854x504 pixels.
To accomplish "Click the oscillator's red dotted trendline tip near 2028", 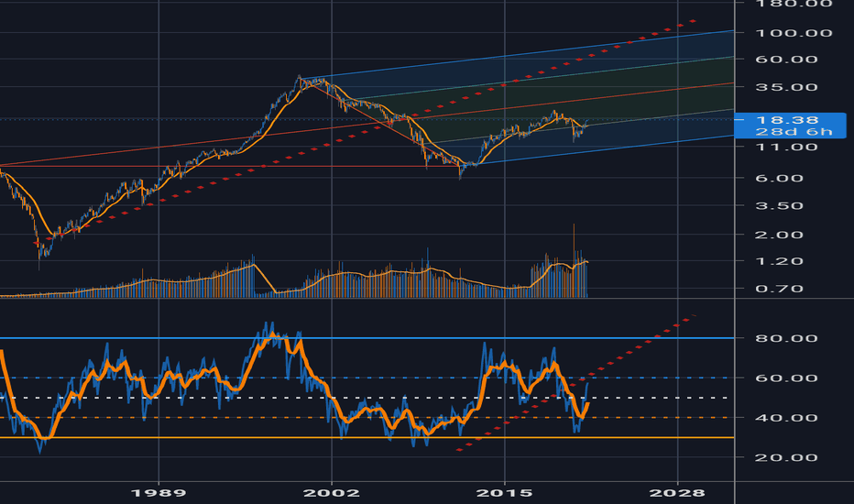I will coord(692,316).
